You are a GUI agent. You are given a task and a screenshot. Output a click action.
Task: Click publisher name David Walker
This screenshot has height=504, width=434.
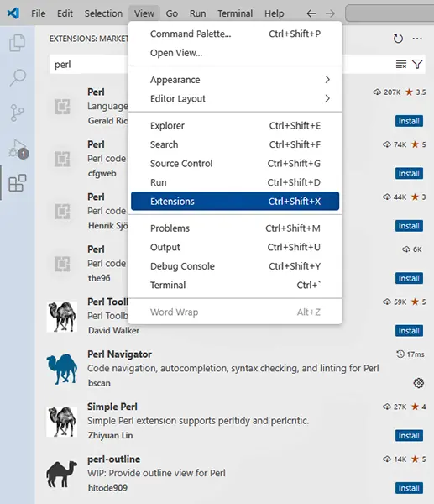(113, 331)
